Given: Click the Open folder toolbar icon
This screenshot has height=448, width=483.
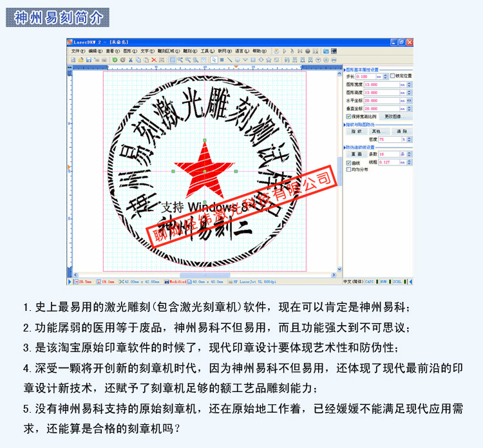Looking at the screenshot, I should (x=80, y=60).
